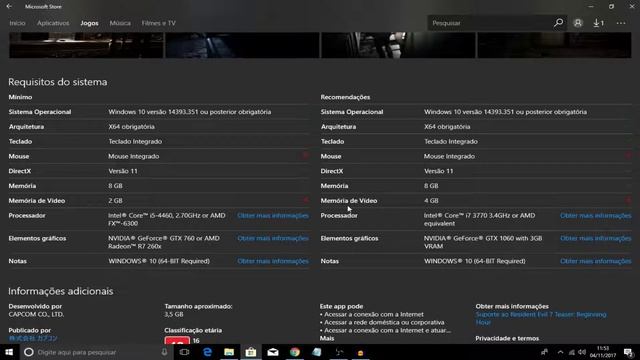Open the three-dots more menu
Screen dimensions: 640x360
click(621, 23)
